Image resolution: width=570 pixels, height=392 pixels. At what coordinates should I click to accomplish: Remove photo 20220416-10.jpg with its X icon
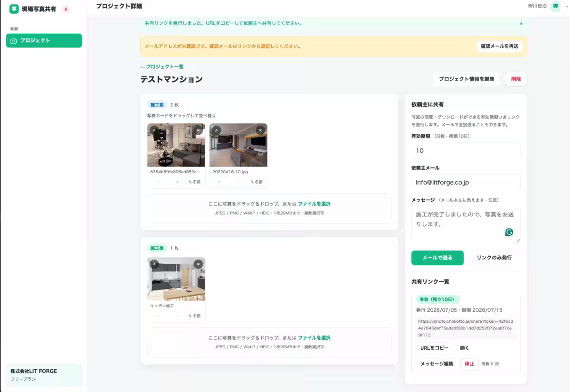pos(260,130)
